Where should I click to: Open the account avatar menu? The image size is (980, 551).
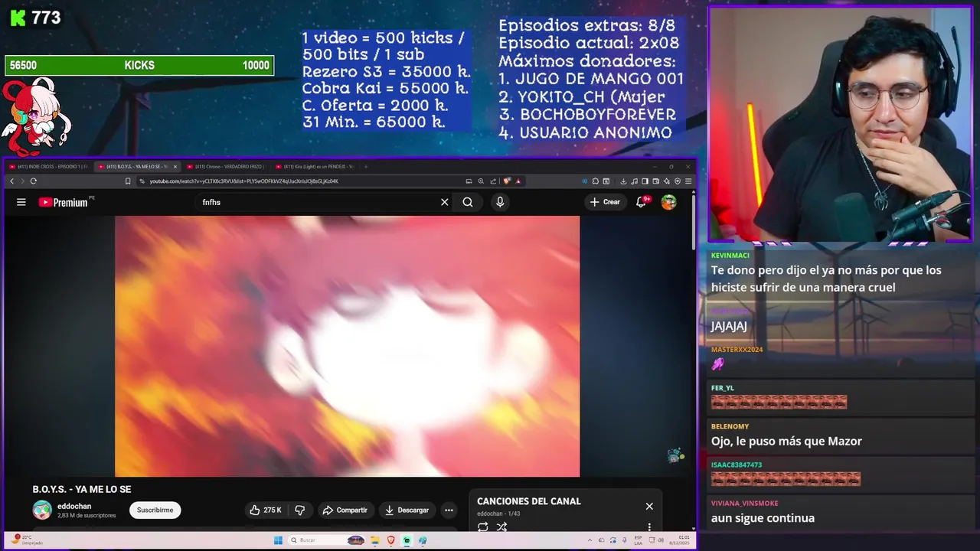click(669, 202)
